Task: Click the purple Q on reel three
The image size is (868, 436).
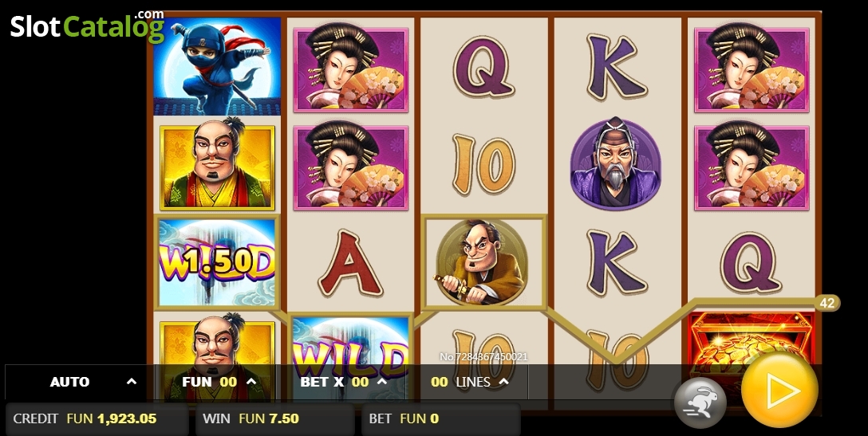Action: pyautogui.click(x=483, y=68)
